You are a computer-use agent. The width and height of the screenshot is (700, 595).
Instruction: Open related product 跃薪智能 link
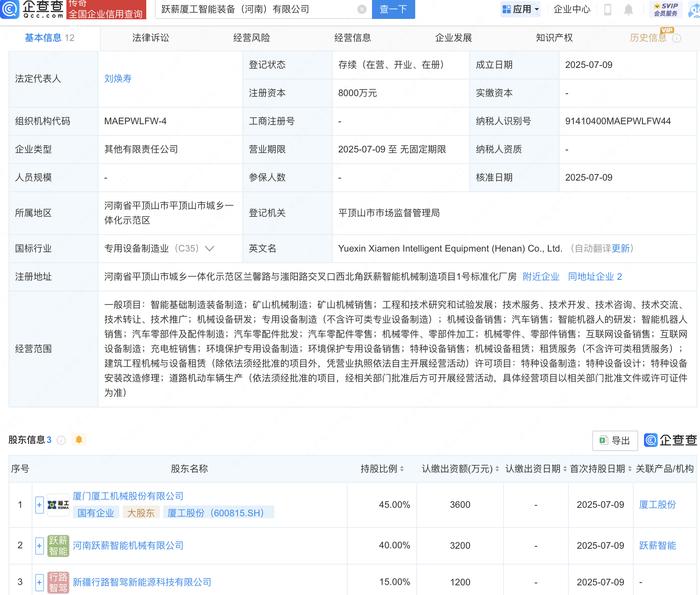[657, 545]
